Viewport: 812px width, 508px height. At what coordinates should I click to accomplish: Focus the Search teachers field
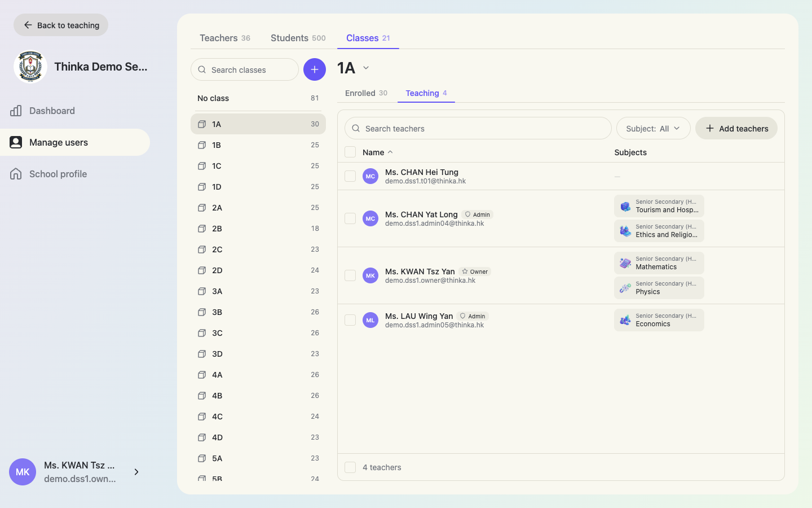(478, 128)
